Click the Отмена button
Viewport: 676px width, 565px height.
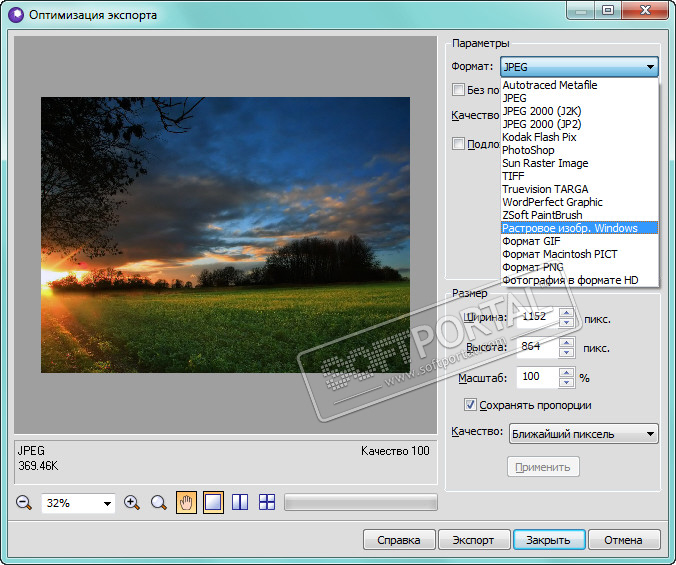[x=624, y=540]
